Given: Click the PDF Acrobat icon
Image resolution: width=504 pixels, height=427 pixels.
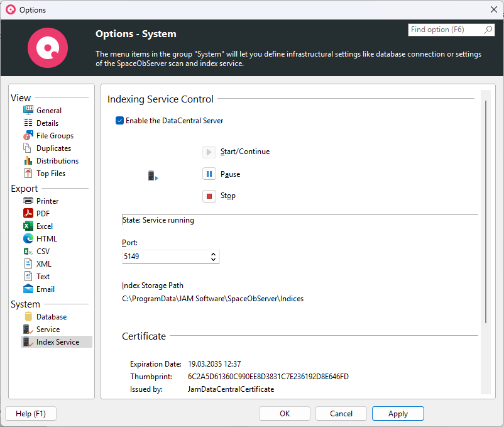Looking at the screenshot, I should point(28,213).
